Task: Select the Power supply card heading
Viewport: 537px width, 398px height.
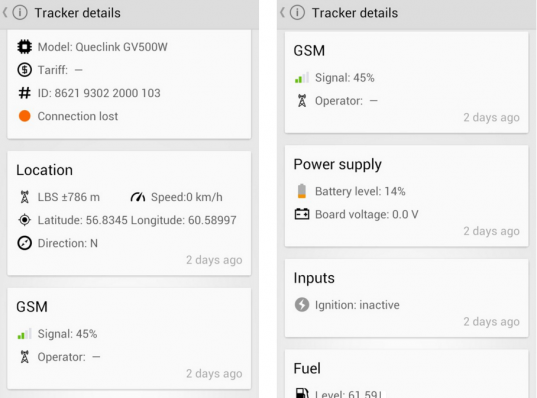Action: (337, 165)
